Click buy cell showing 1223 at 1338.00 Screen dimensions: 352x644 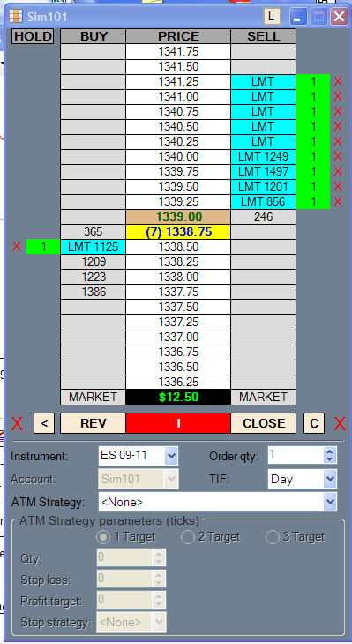click(x=94, y=277)
